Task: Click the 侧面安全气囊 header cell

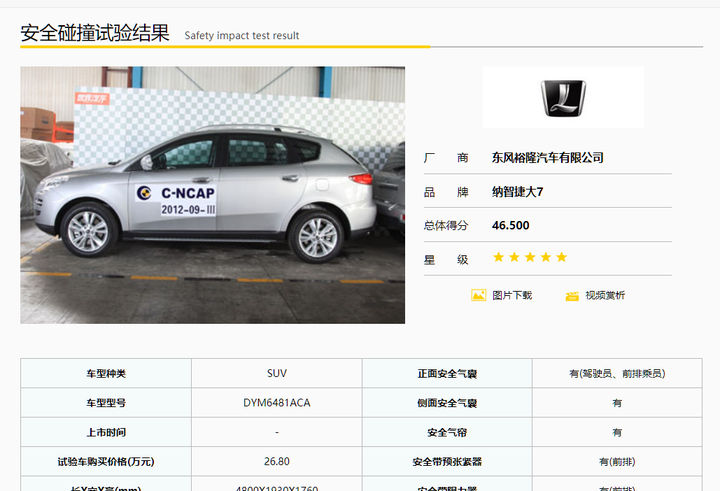Action: click(x=447, y=403)
